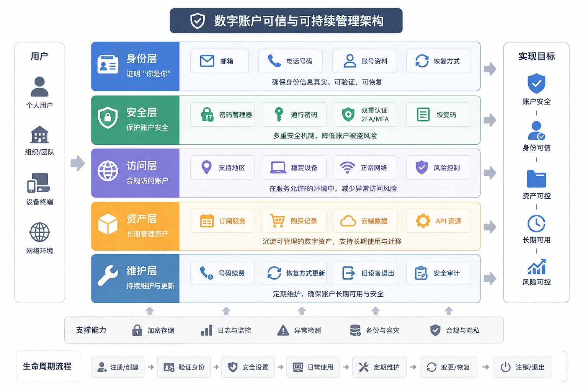Click the 风险控制 shield check icon

pos(421,167)
